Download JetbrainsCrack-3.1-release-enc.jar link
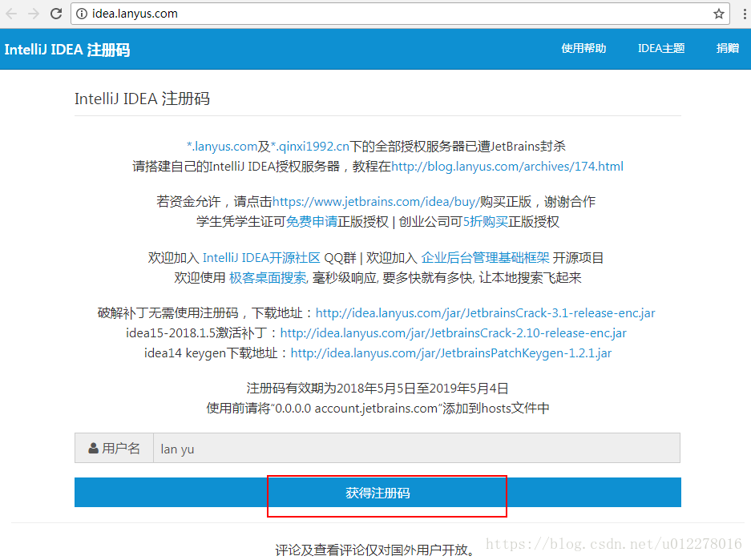The image size is (751, 560). tap(485, 313)
